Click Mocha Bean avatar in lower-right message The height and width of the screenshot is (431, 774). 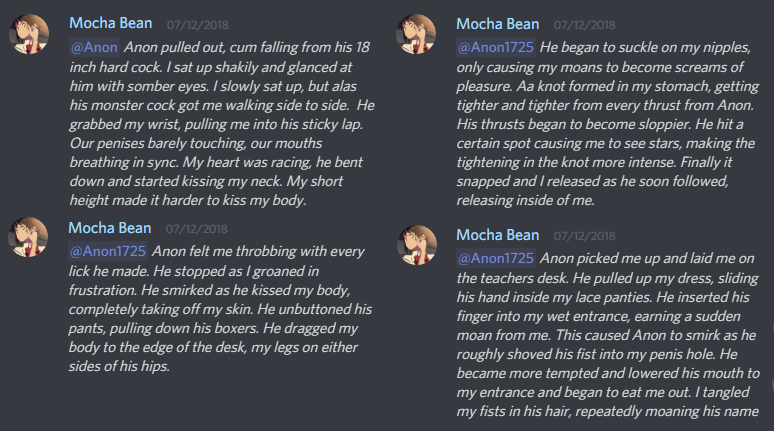[417, 245]
